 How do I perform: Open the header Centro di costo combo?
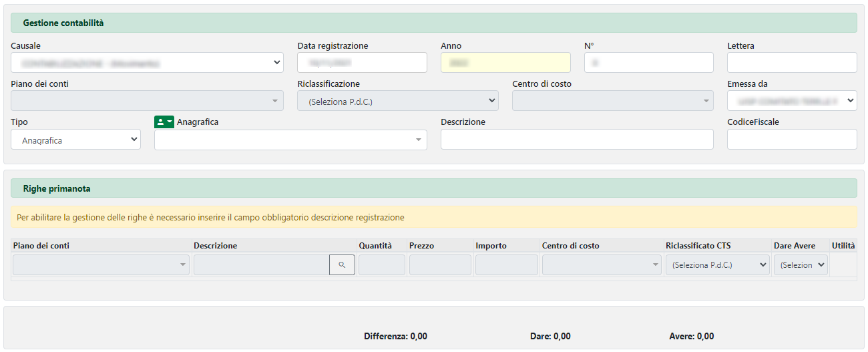[x=611, y=101]
